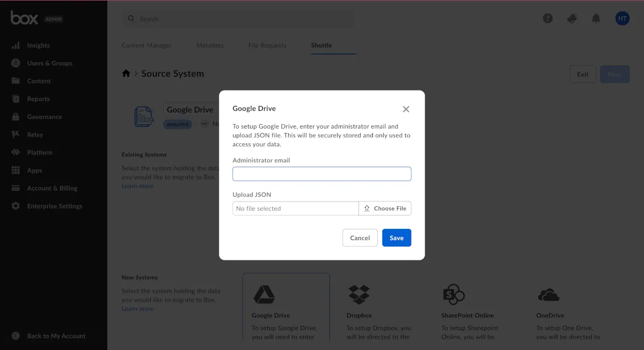Focus the Administrator email field
This screenshot has height=350, width=644.
(322, 174)
